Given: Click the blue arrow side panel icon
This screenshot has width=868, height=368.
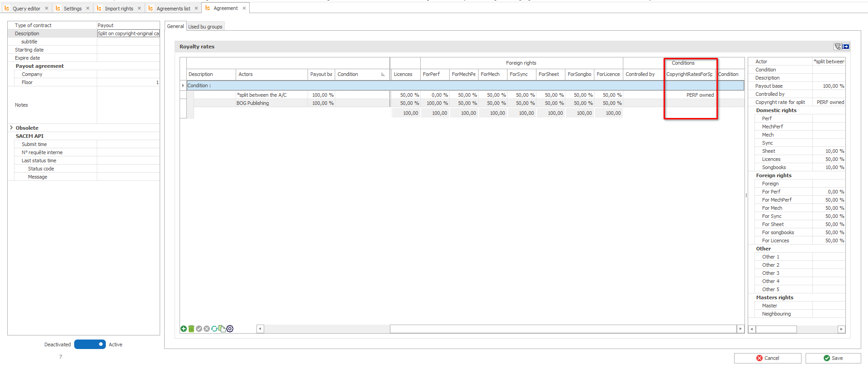Looking at the screenshot, I should click(845, 47).
